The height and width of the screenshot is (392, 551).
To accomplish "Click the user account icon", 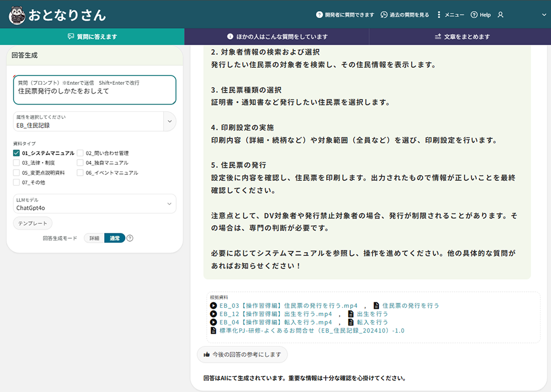I will [500, 15].
